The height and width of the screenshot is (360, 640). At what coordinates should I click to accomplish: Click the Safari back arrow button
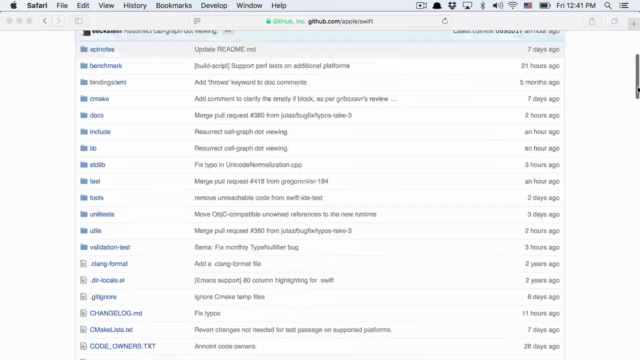(x=45, y=21)
